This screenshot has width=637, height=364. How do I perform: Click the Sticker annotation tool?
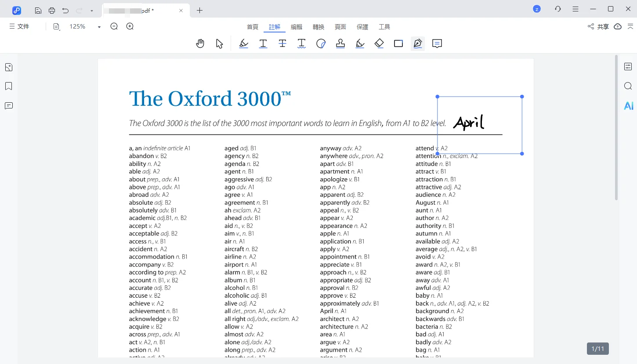pos(321,43)
